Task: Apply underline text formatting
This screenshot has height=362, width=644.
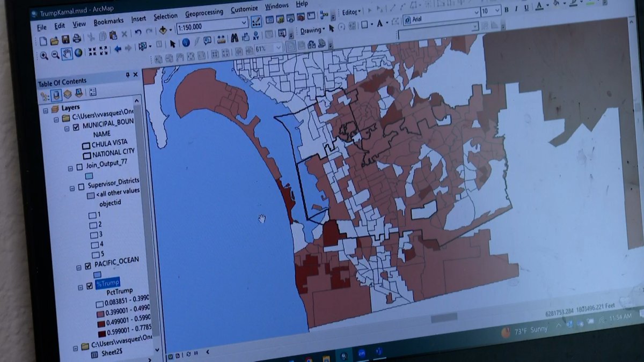Action: (x=526, y=9)
